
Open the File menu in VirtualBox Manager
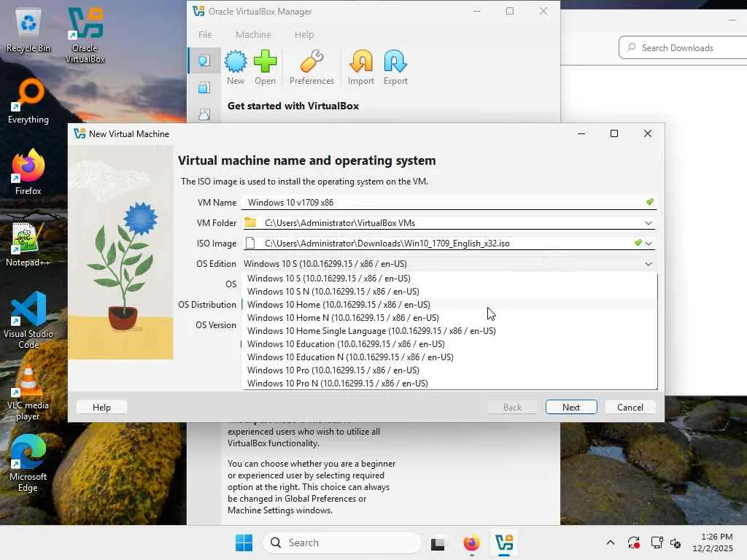[x=205, y=35]
